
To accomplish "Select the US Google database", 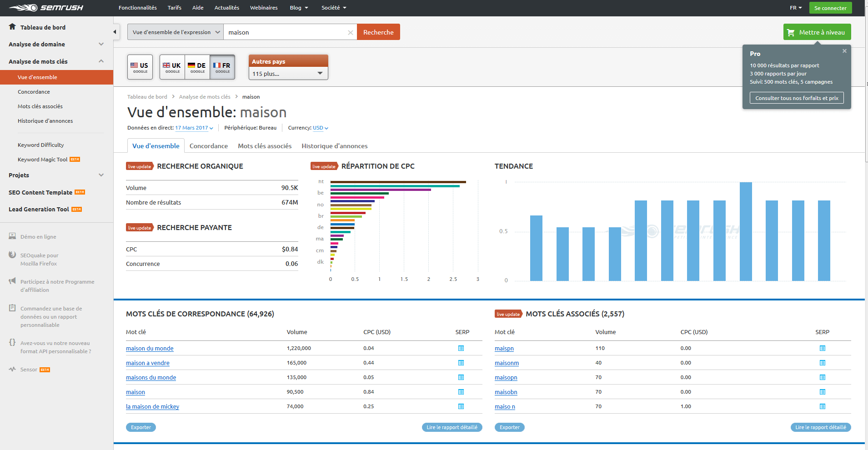I will pyautogui.click(x=140, y=67).
